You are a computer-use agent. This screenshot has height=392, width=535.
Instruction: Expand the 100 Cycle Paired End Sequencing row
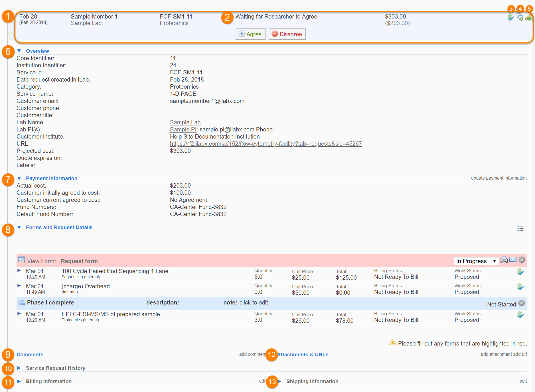(19, 271)
